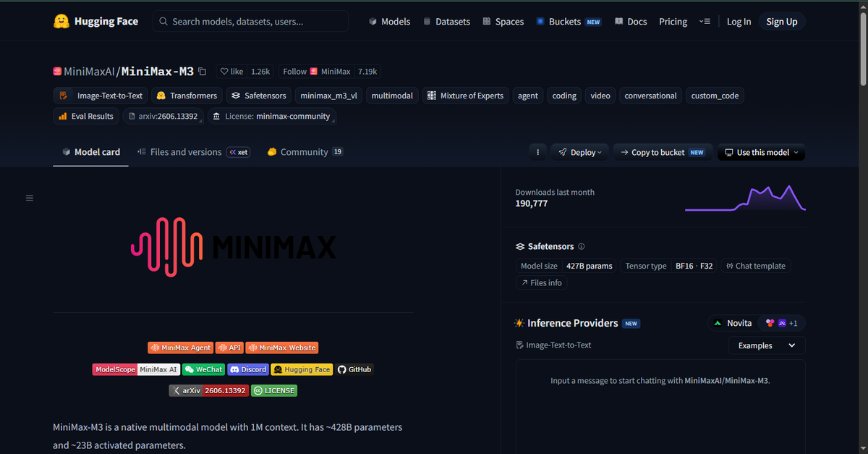Image resolution: width=868 pixels, height=454 pixels.
Task: Switch to the Model card tab
Action: coord(91,152)
